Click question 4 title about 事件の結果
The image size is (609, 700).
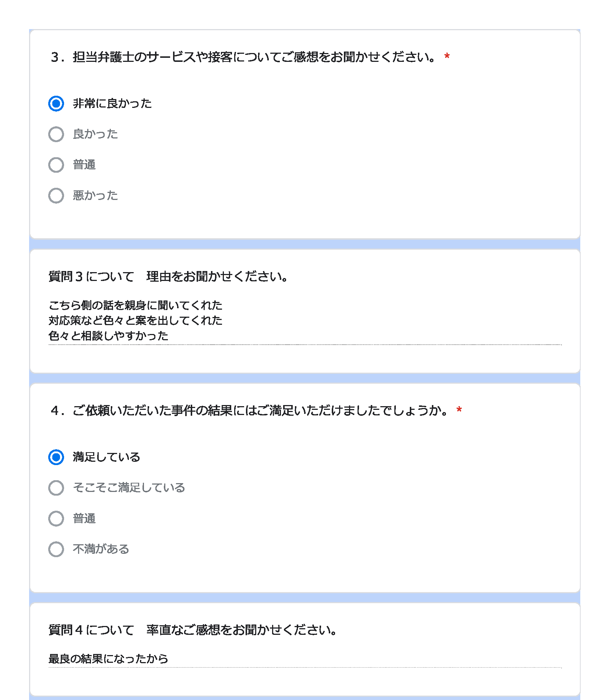click(249, 411)
